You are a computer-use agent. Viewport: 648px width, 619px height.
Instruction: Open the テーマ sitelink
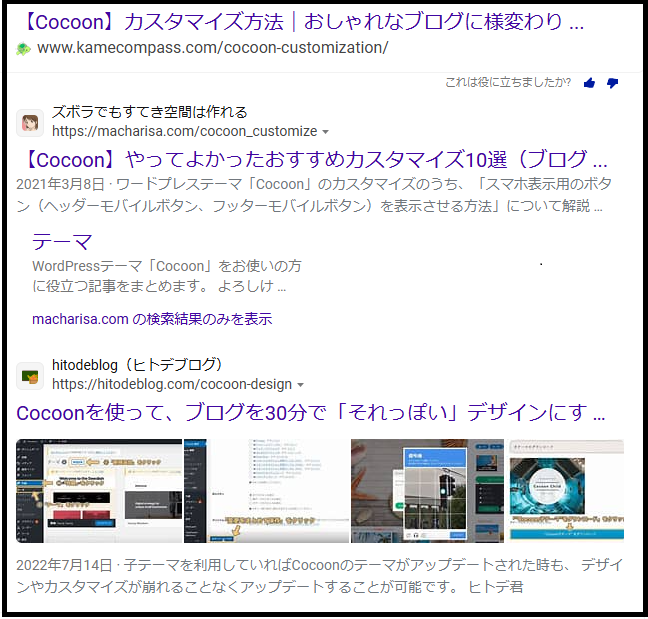(62, 242)
